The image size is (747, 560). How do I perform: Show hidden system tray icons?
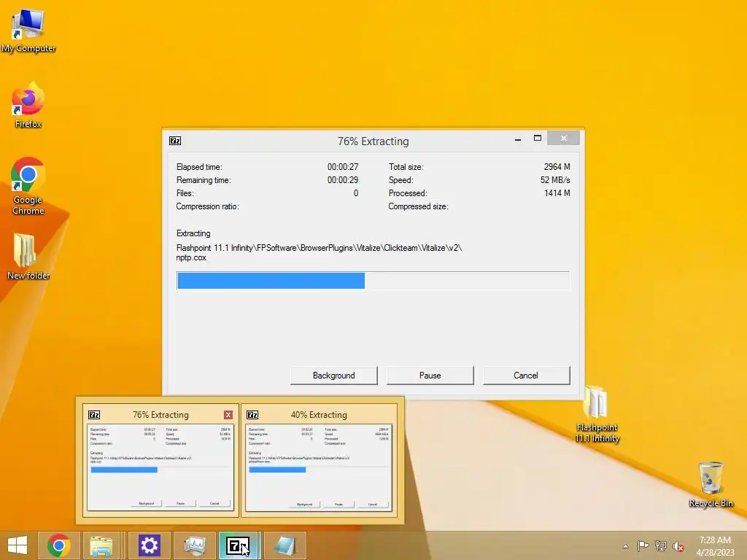click(x=625, y=546)
